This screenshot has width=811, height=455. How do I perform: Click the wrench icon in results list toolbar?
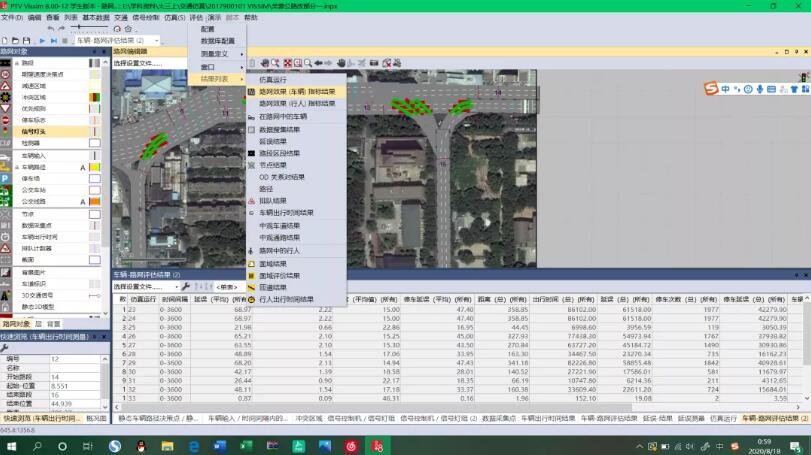186,286
